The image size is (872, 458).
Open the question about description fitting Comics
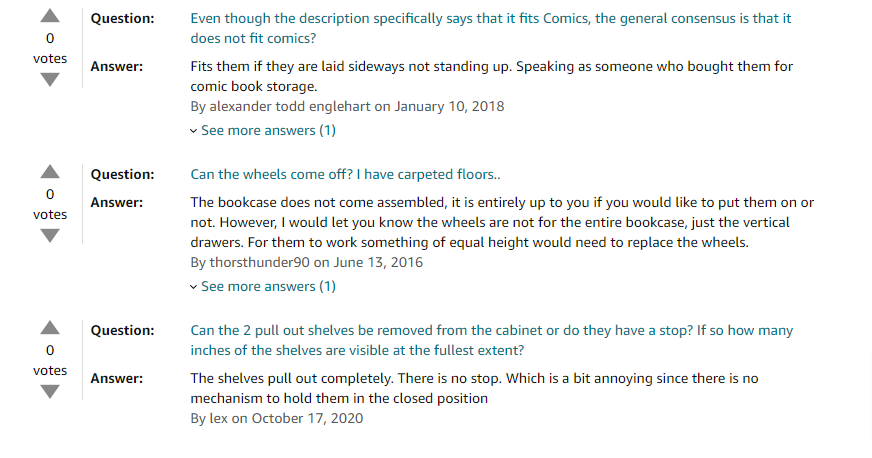tap(490, 28)
